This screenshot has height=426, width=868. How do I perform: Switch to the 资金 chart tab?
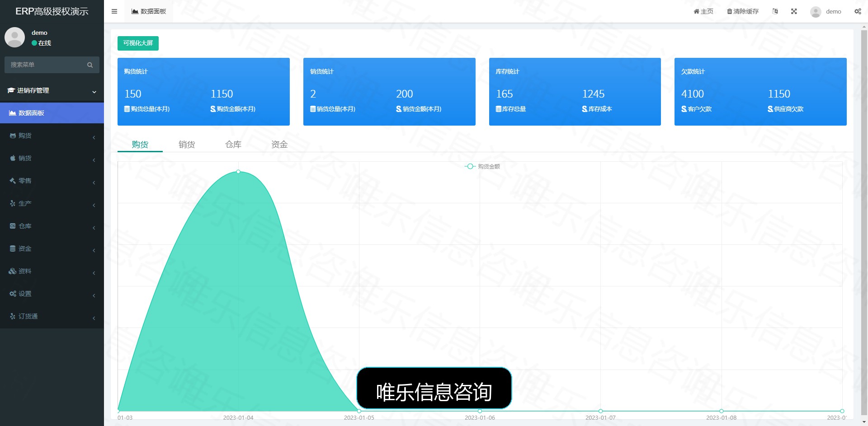tap(279, 145)
